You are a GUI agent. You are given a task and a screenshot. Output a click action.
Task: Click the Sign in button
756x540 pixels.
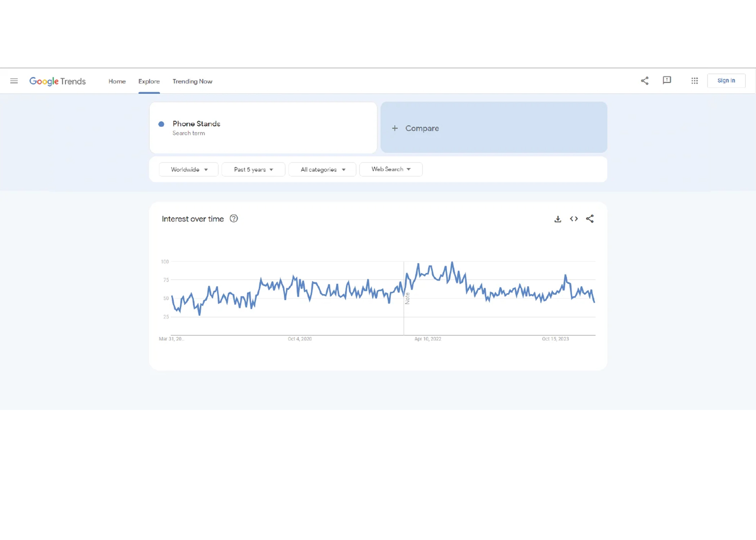coord(726,81)
